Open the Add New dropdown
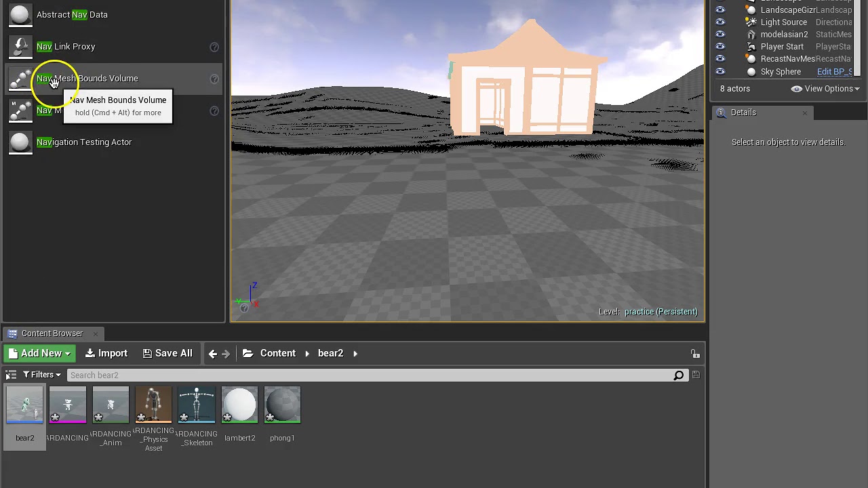The image size is (868, 488). 39,353
